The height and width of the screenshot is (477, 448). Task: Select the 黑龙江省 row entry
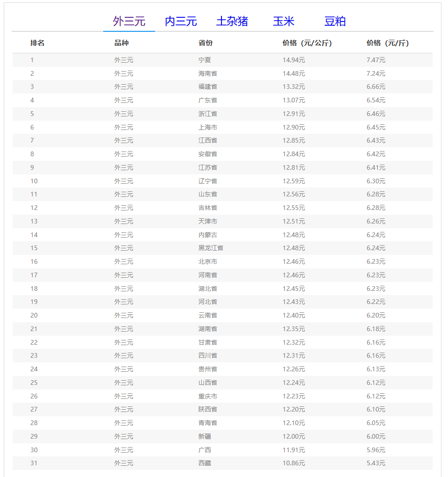[x=211, y=248]
